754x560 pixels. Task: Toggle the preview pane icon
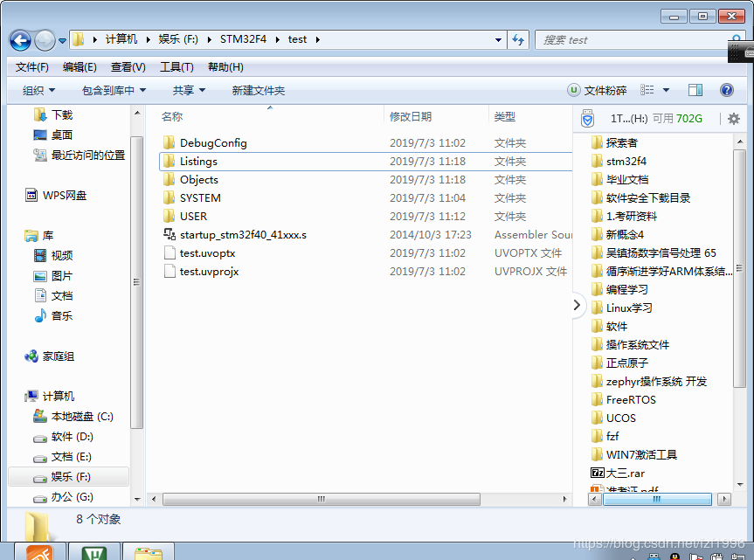pyautogui.click(x=695, y=90)
